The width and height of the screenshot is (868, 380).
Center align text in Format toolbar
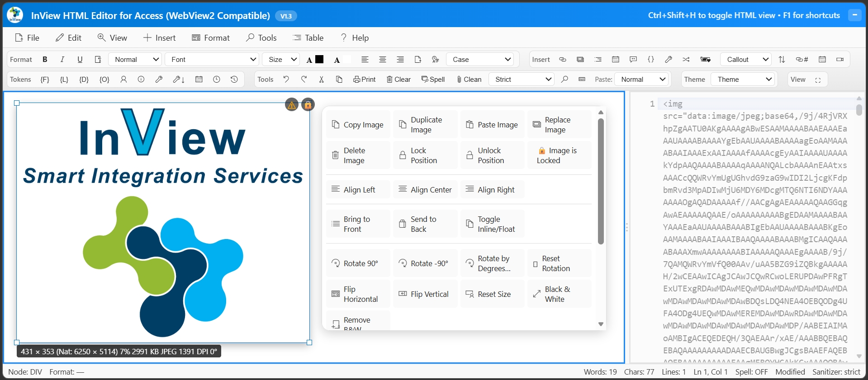(383, 60)
